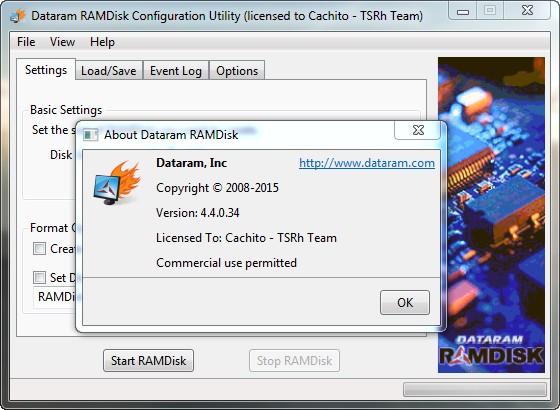Viewport: 560px width, 410px height.
Task: Click the disabled Stop RAMDisk button
Action: pos(294,361)
